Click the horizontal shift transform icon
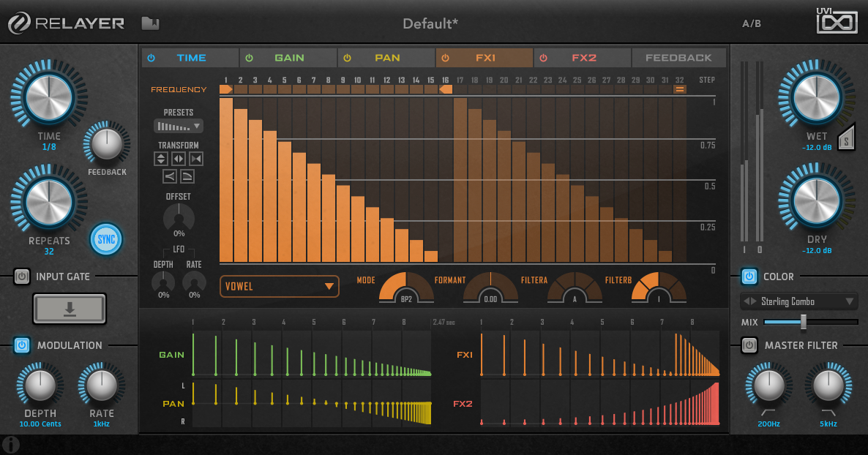Image resolution: width=868 pixels, height=455 pixels. (x=179, y=159)
